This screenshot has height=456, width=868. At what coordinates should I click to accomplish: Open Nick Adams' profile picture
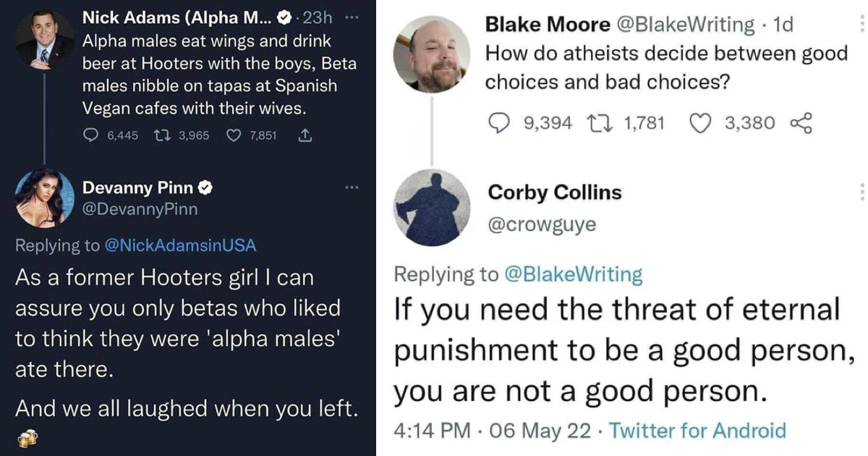point(44,40)
